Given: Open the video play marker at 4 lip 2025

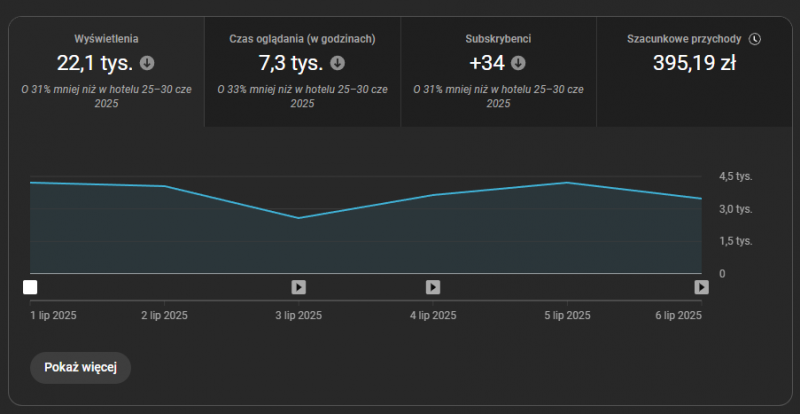Looking at the screenshot, I should click(433, 287).
